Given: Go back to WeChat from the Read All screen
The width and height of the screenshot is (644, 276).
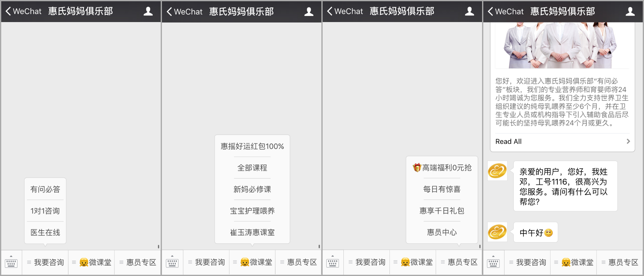Looking at the screenshot, I should [x=505, y=12].
